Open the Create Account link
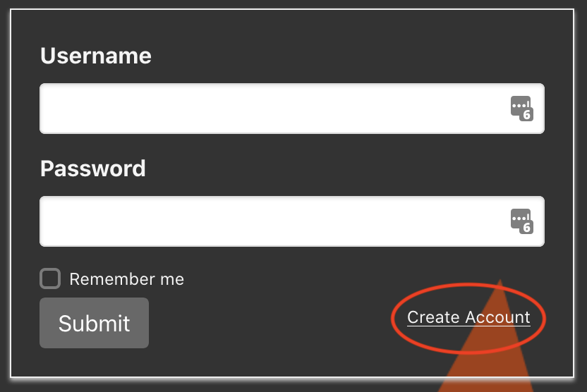The height and width of the screenshot is (392, 587). 468,317
